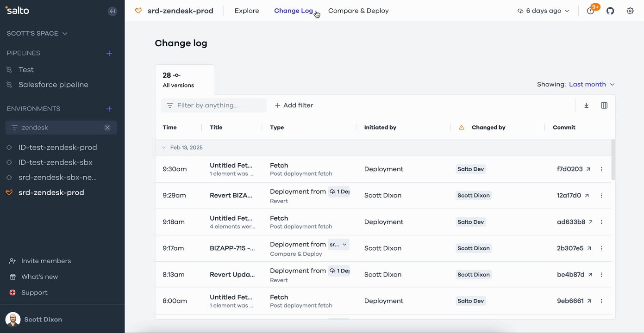Add a new environment with plus icon

(x=109, y=109)
